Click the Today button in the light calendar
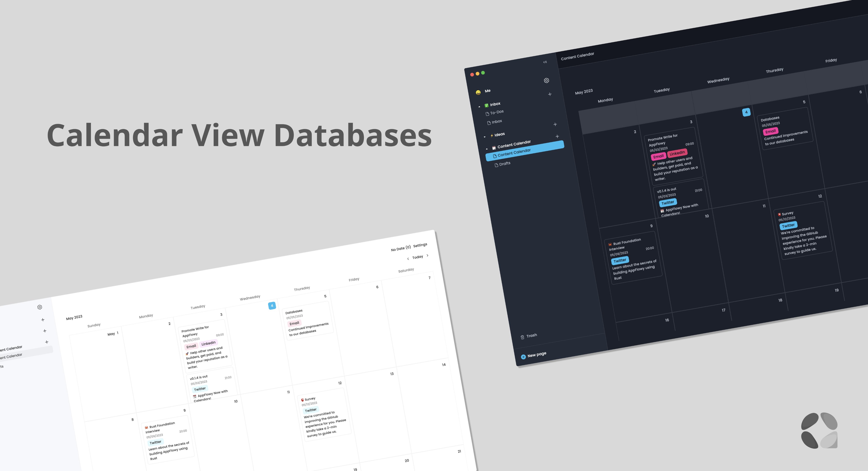The image size is (868, 471). [417, 257]
